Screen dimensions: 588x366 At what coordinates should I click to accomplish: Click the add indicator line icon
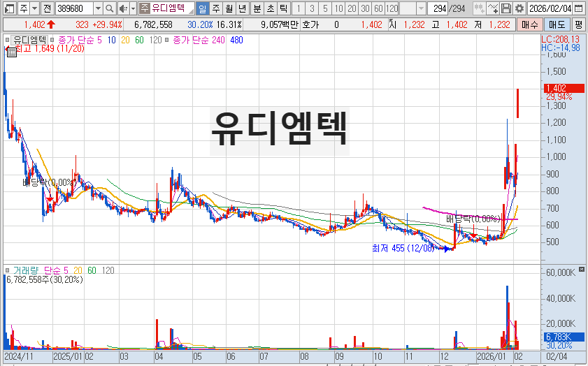click(x=493, y=8)
